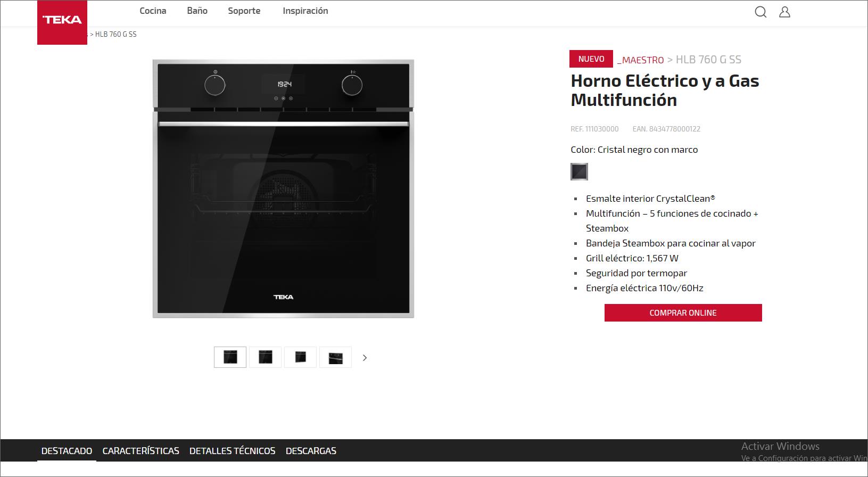Switch to the DESTACADO tab
The height and width of the screenshot is (477, 868).
pos(67,451)
